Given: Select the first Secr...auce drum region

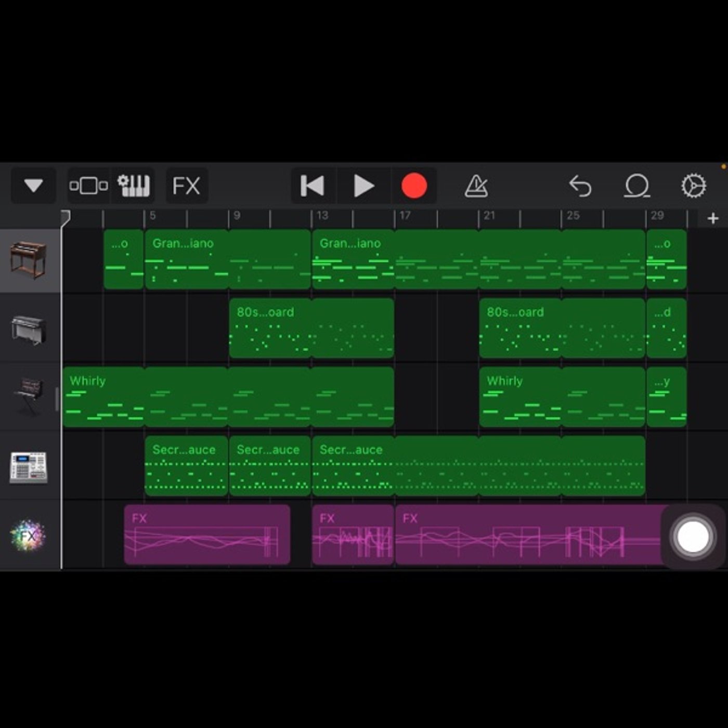Looking at the screenshot, I should 187,465.
